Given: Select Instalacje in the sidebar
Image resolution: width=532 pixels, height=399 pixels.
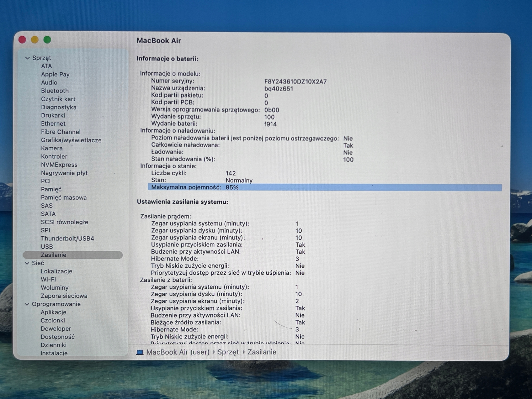Looking at the screenshot, I should [x=54, y=353].
